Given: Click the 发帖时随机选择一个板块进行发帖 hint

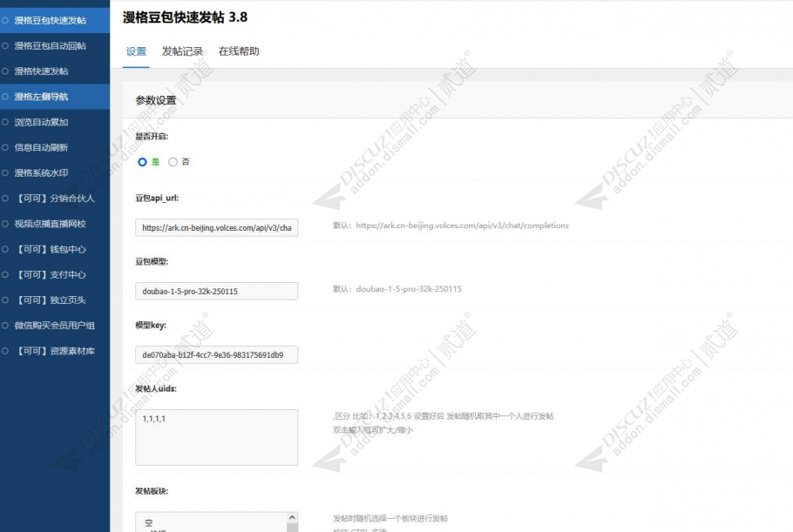Looking at the screenshot, I should point(390,518).
